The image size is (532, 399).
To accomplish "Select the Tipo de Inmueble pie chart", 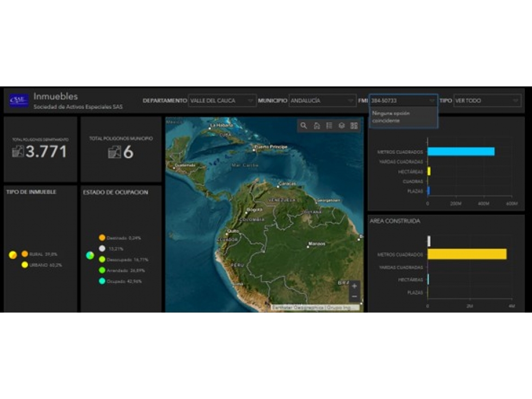I will pos(13,255).
